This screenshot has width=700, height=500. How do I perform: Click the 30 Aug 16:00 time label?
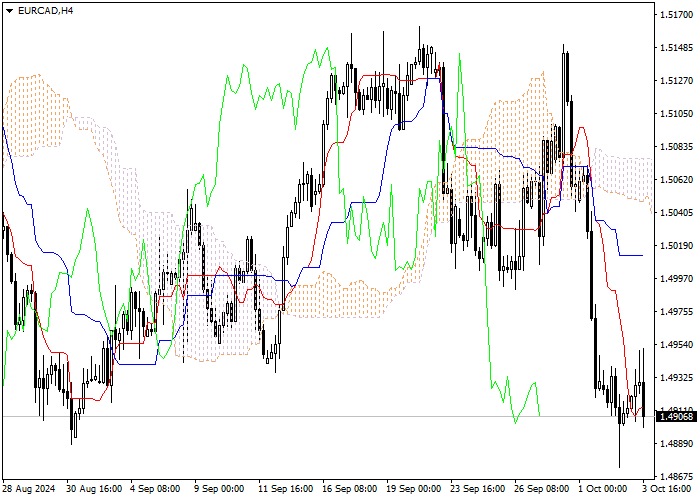tap(94, 489)
